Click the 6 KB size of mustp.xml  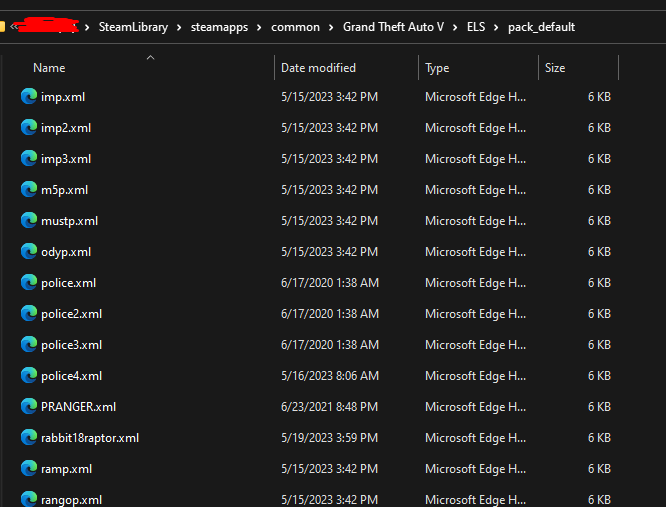click(599, 221)
